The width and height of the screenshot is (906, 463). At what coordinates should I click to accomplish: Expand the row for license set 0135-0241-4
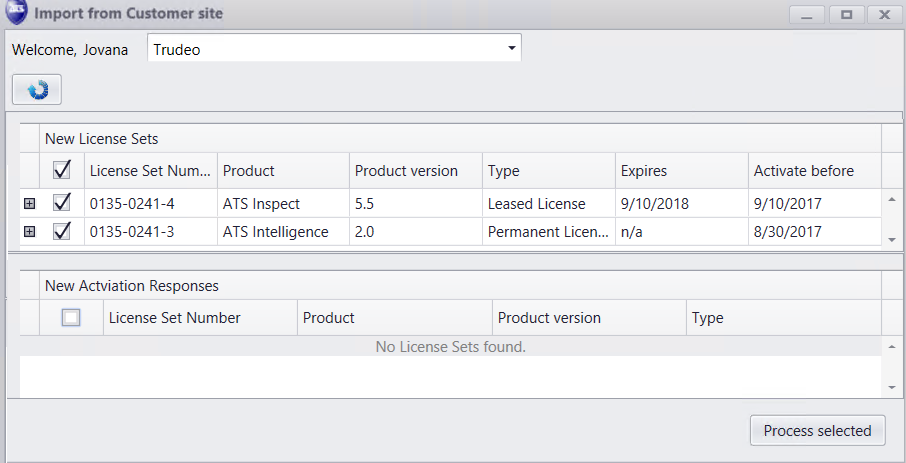point(29,204)
